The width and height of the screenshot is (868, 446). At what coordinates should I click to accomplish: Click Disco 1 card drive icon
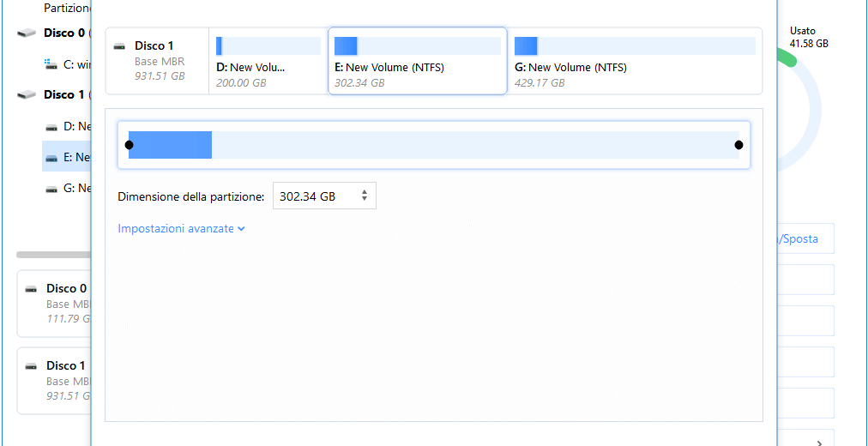click(32, 366)
